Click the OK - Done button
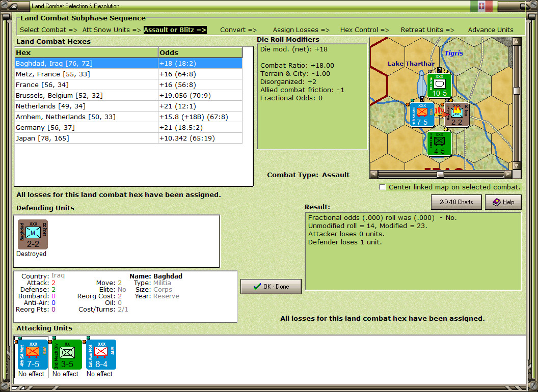The image size is (538, 392). click(271, 287)
